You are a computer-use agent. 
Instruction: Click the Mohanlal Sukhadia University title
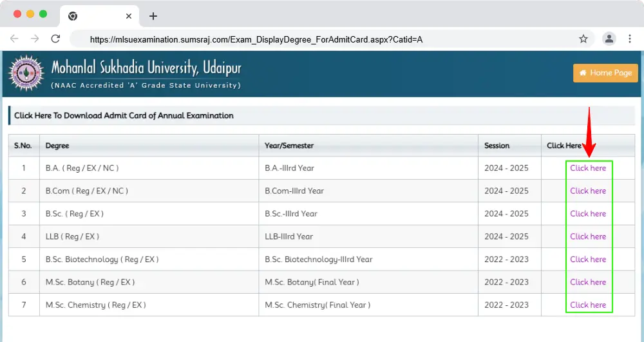click(x=146, y=68)
